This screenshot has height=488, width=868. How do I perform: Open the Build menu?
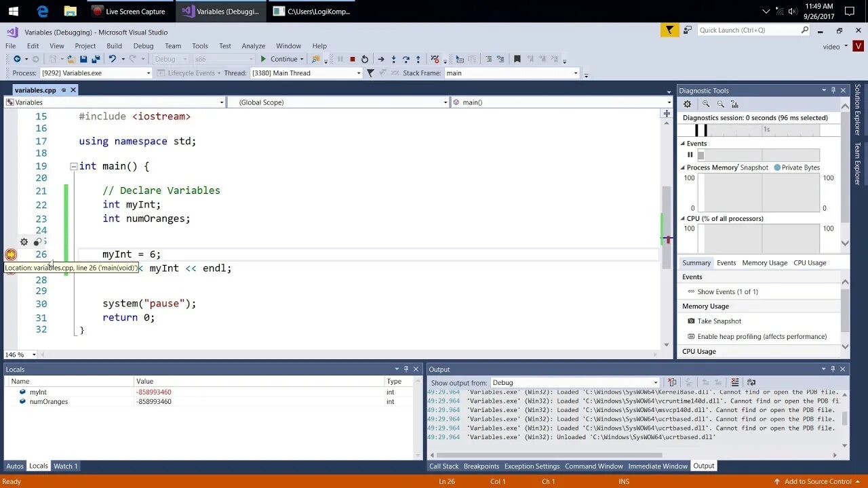[x=114, y=46]
